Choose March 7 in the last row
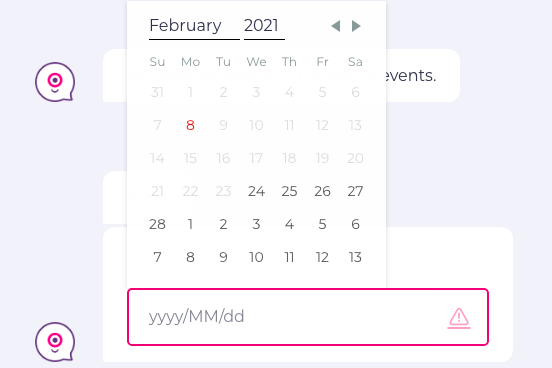 point(157,257)
